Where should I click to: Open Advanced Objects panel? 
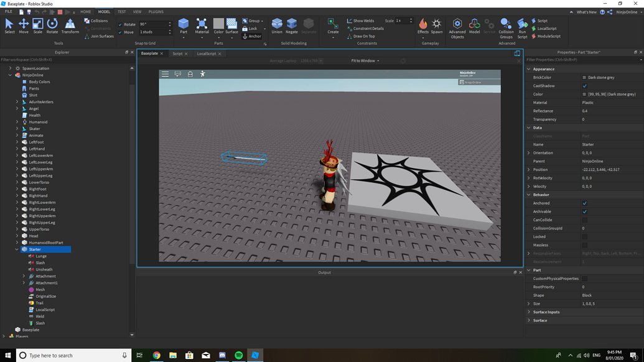(x=457, y=29)
